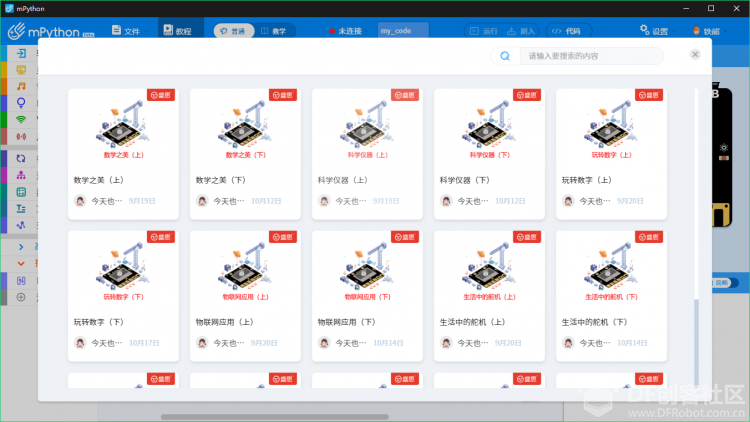
Task: Open the radio broadcast blocks category
Action: 21,136
